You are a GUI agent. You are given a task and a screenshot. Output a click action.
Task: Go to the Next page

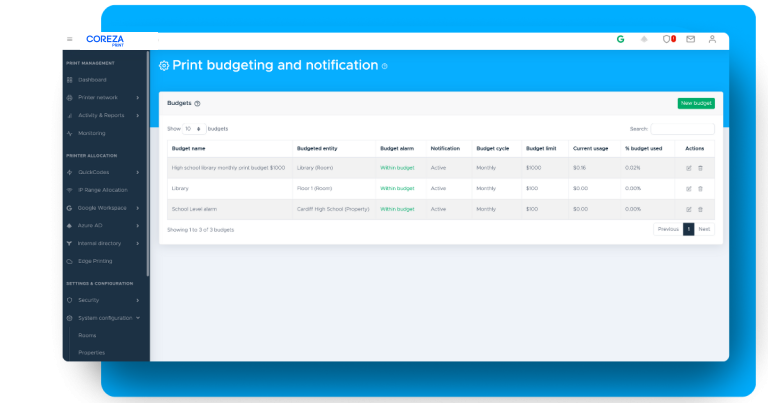(704, 229)
